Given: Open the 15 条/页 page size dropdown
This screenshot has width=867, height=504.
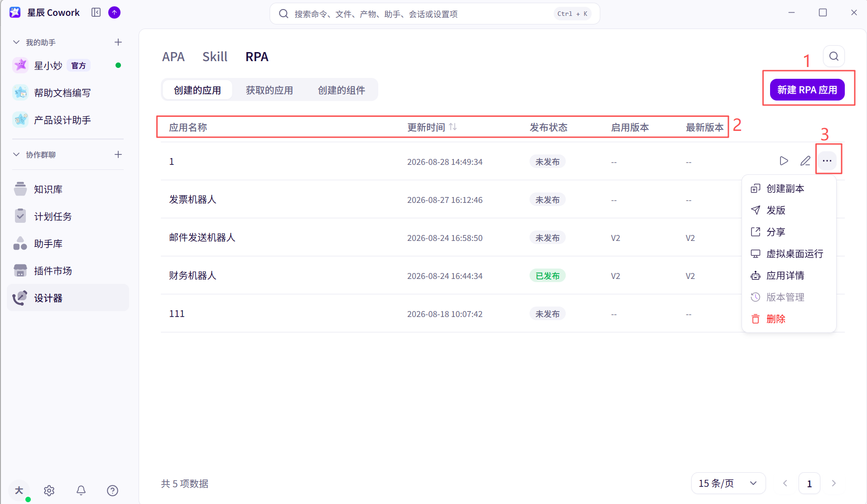Looking at the screenshot, I should [x=728, y=483].
